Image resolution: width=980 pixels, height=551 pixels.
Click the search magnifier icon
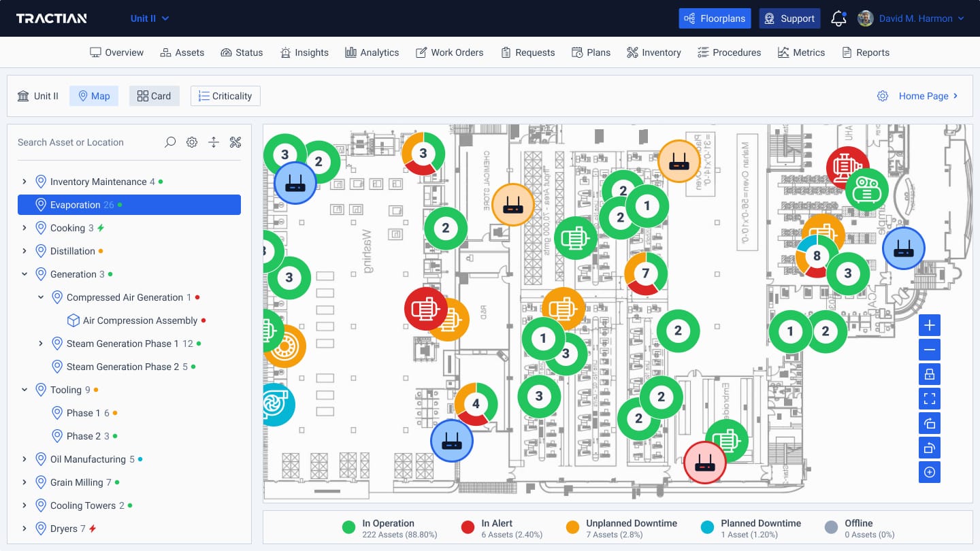coord(170,142)
